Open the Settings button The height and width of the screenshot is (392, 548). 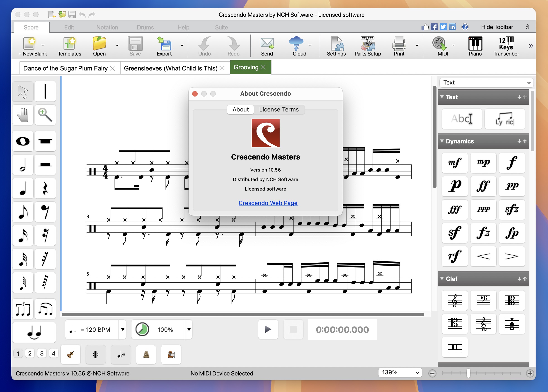(336, 47)
